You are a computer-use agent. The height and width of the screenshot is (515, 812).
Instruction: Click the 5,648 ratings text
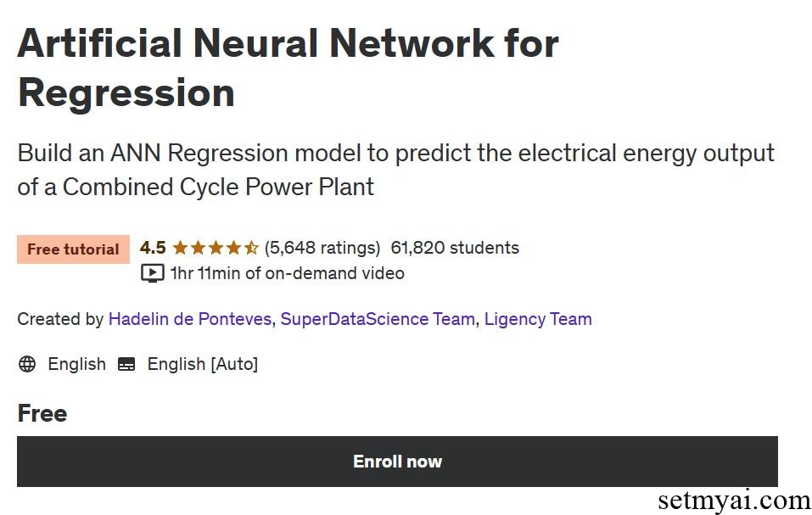[x=322, y=248]
